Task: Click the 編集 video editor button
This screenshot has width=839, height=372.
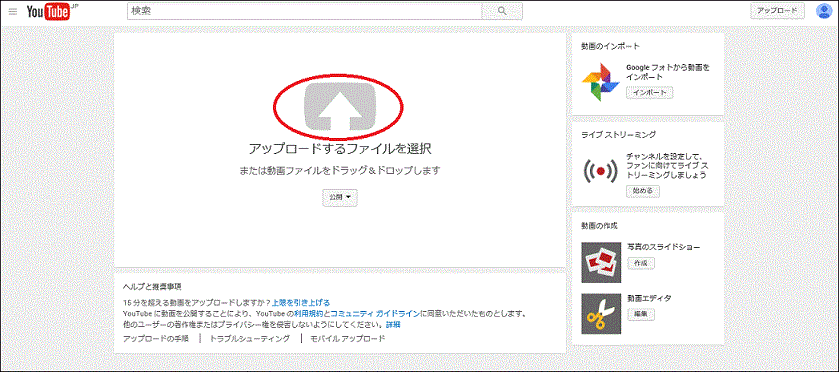Action: point(640,314)
